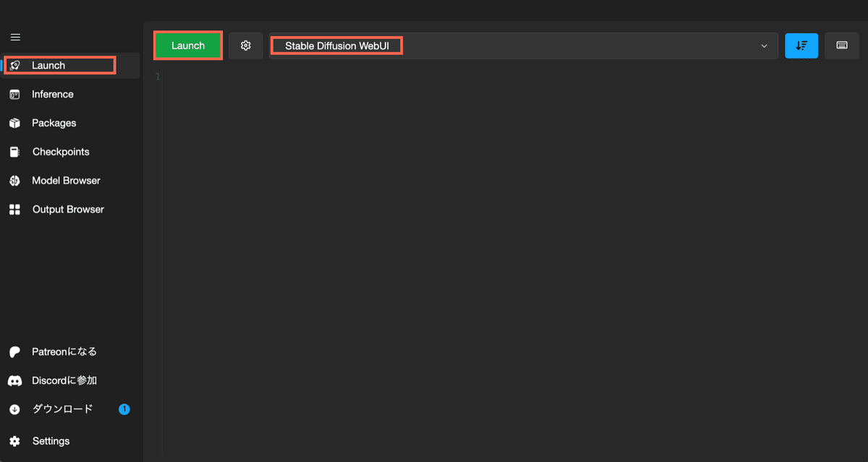The height and width of the screenshot is (462, 868).
Task: Switch to the Launch page
Action: [x=51, y=65]
